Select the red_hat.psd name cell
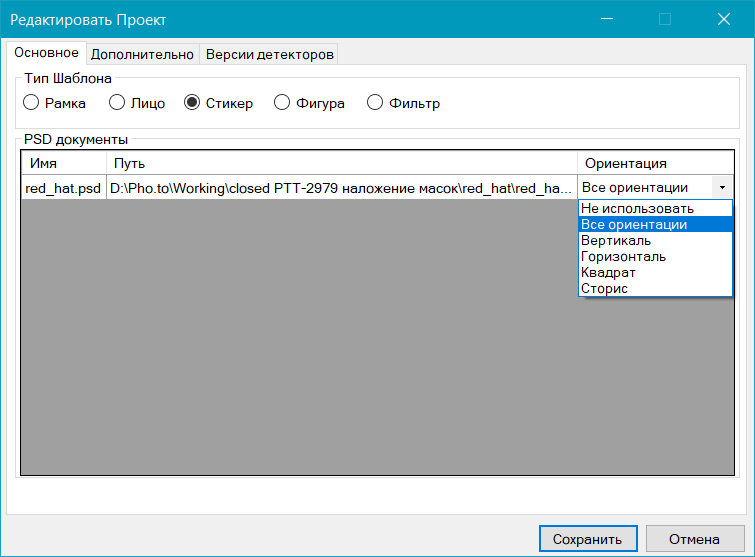755x557 pixels. (63, 187)
